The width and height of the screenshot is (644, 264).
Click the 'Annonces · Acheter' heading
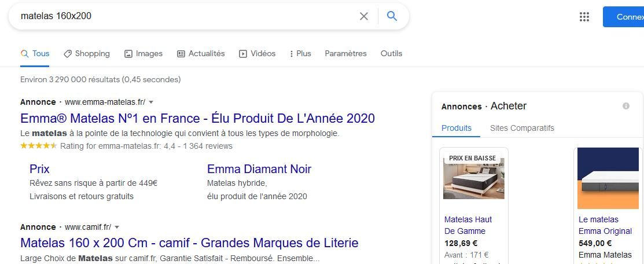click(484, 106)
